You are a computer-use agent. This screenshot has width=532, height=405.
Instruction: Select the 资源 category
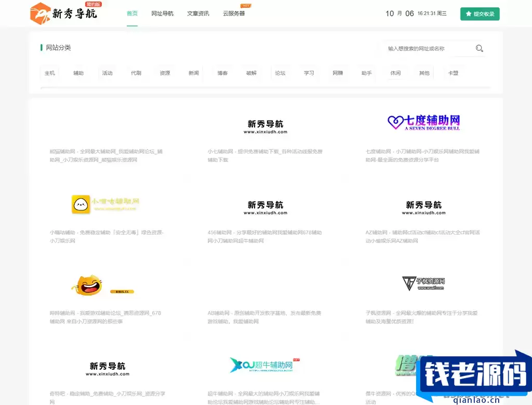point(165,73)
